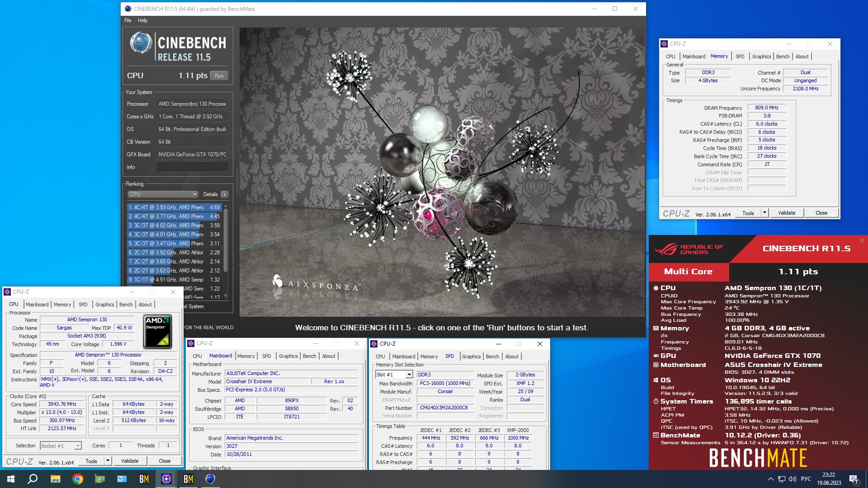
Task: Open Bench tab in SPD CPU-Z window
Action: click(x=492, y=357)
